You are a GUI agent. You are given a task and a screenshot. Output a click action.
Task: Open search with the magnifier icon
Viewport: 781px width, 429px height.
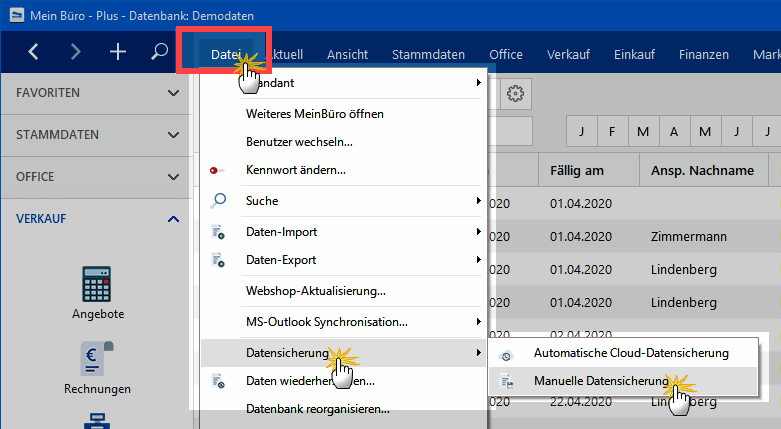(159, 51)
